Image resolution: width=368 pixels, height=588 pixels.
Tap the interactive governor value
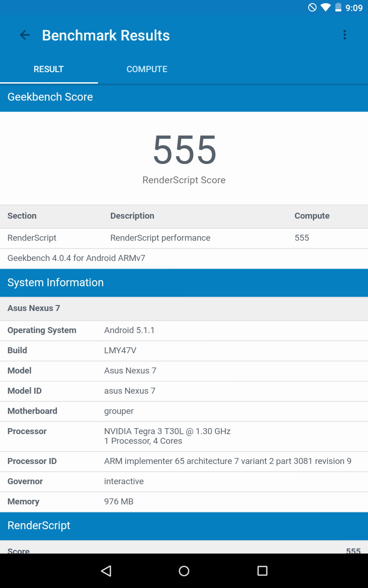tap(124, 481)
